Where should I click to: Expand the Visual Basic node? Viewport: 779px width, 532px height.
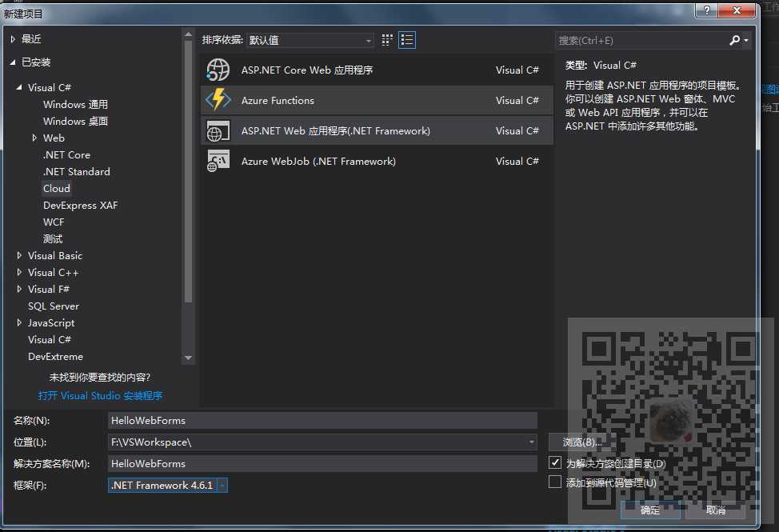coord(19,255)
